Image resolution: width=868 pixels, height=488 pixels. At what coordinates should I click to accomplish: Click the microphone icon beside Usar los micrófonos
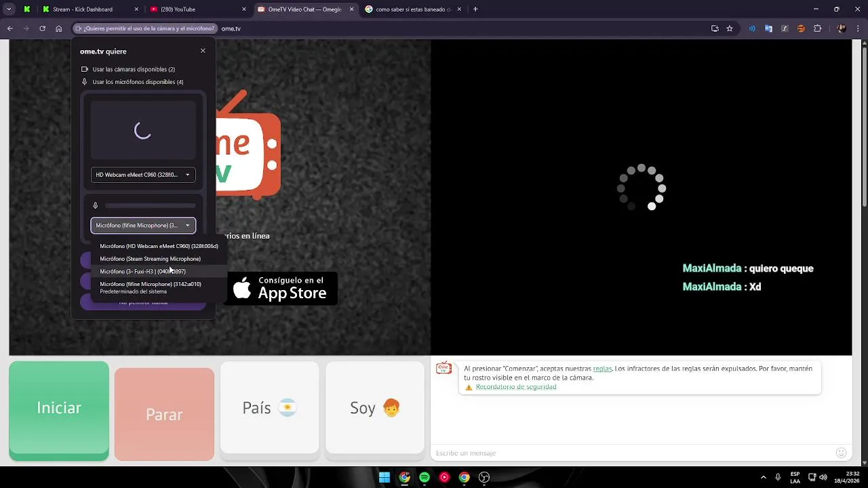coord(85,81)
